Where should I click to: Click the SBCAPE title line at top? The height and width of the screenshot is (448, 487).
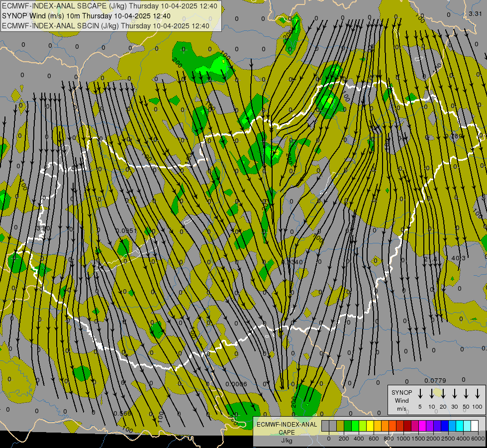(x=109, y=6)
